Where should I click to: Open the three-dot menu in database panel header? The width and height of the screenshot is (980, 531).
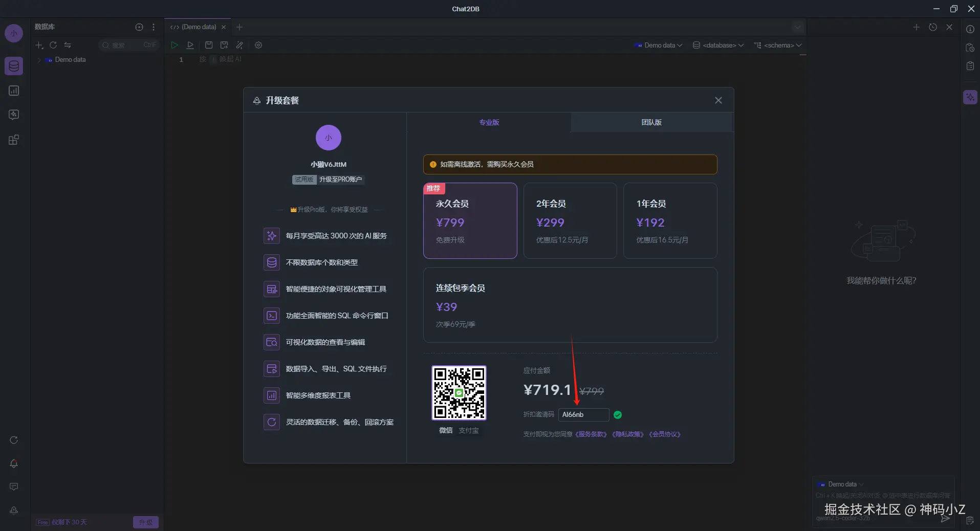(x=154, y=27)
